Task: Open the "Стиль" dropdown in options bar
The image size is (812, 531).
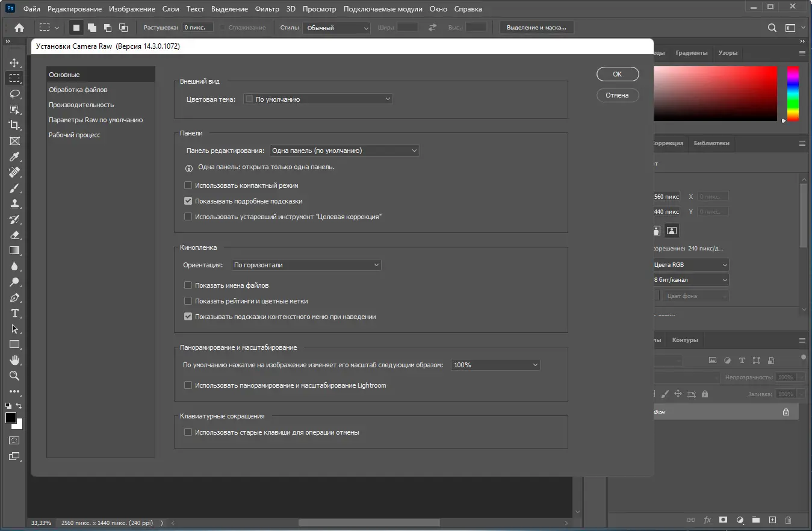Action: pyautogui.click(x=336, y=28)
